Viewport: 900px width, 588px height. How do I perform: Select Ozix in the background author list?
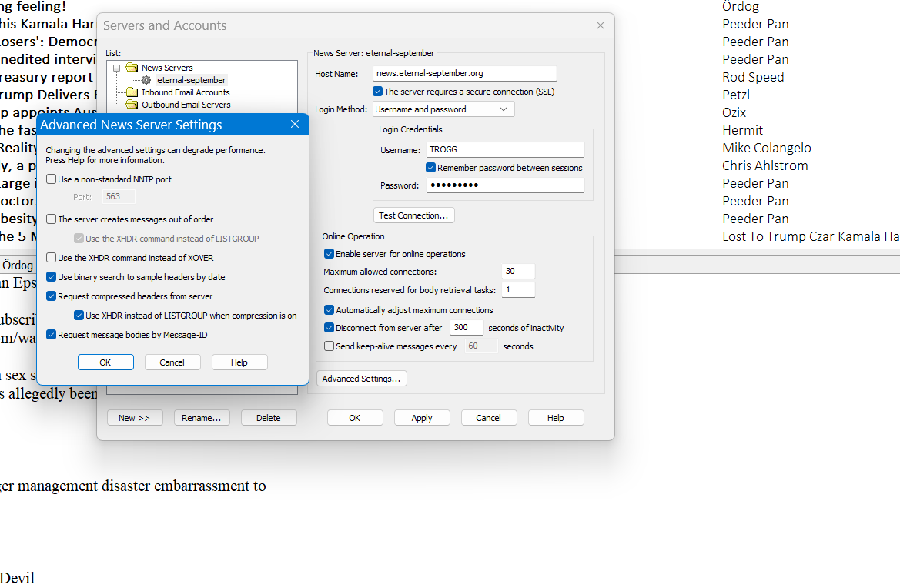coord(734,112)
